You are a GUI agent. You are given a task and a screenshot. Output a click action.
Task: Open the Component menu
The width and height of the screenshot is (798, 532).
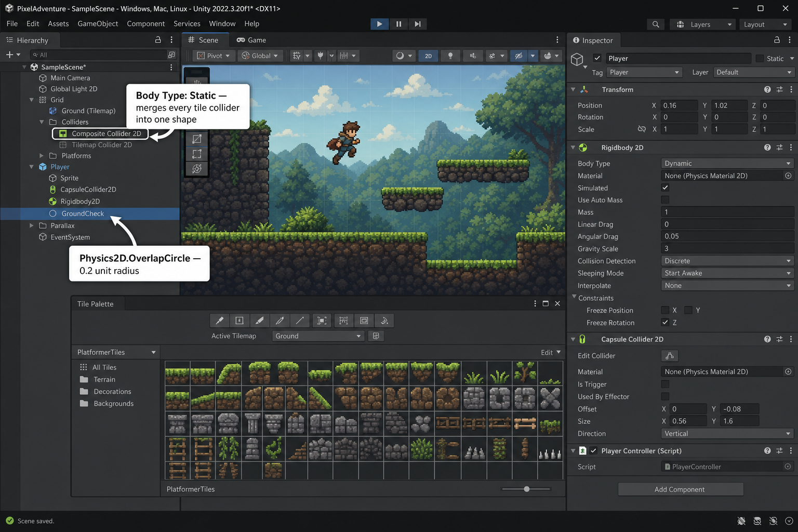pos(145,24)
